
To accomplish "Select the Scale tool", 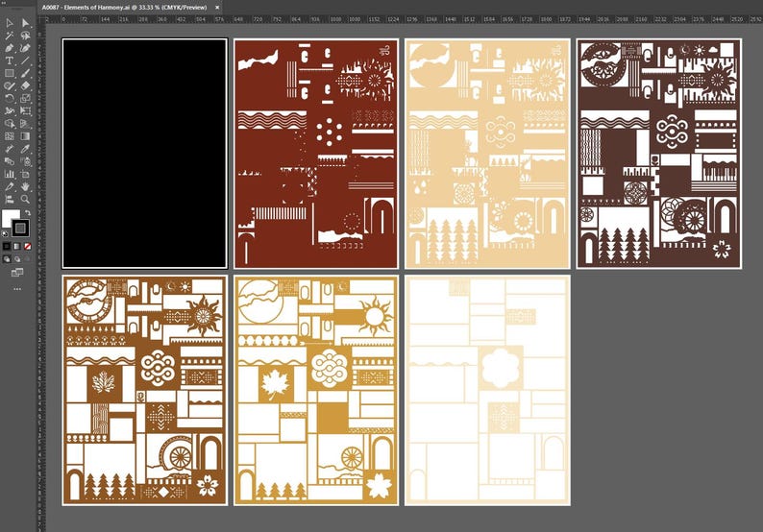I will (x=25, y=99).
